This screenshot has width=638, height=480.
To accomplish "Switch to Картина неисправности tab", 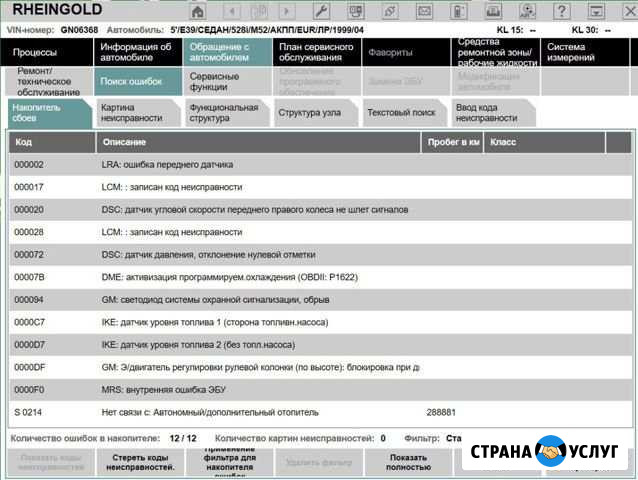I will (x=138, y=113).
